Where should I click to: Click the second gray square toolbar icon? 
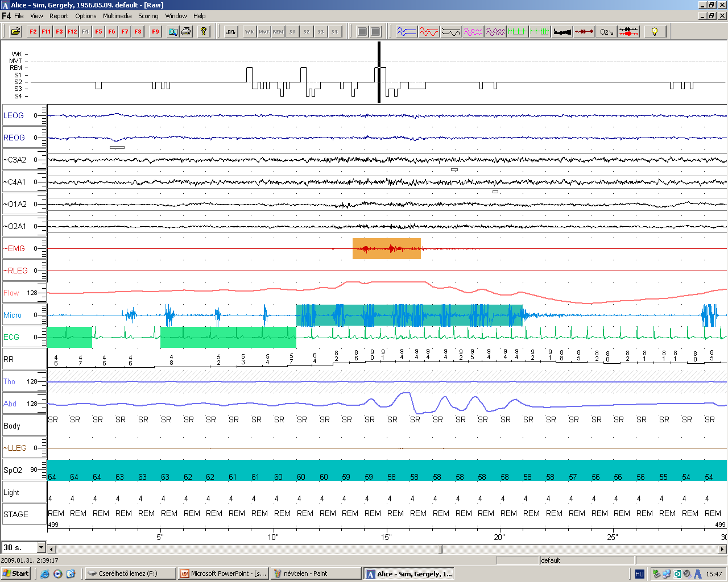click(376, 32)
